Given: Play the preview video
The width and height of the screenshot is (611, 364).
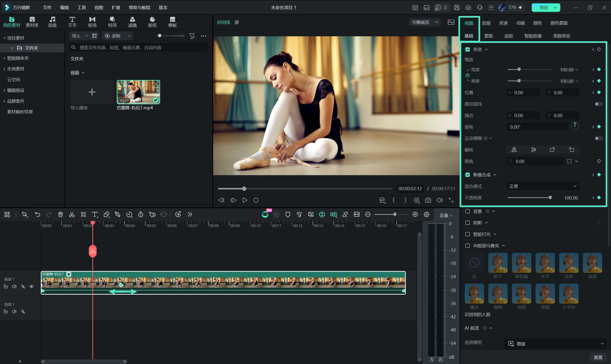Looking at the screenshot, I should click(x=245, y=200).
